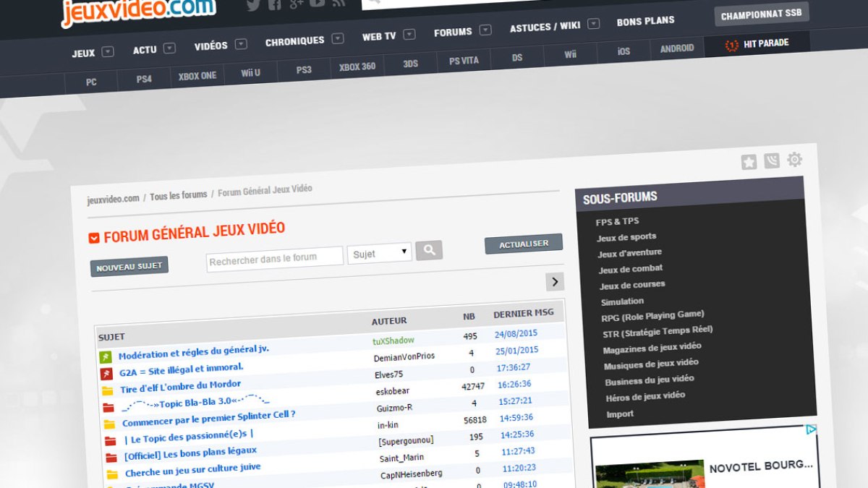This screenshot has height=488, width=868.
Task: Open the FPS & TPS sub-forum link
Action: click(617, 221)
